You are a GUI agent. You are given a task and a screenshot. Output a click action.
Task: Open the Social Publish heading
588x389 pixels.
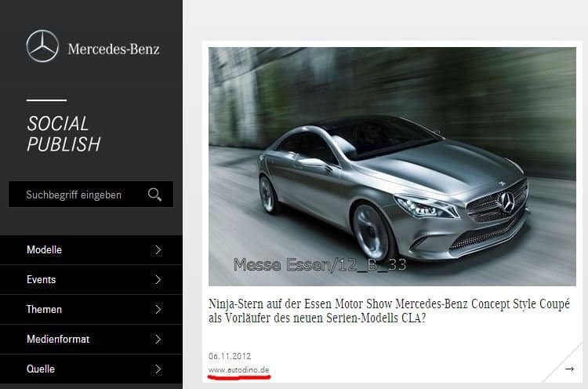[x=64, y=134]
